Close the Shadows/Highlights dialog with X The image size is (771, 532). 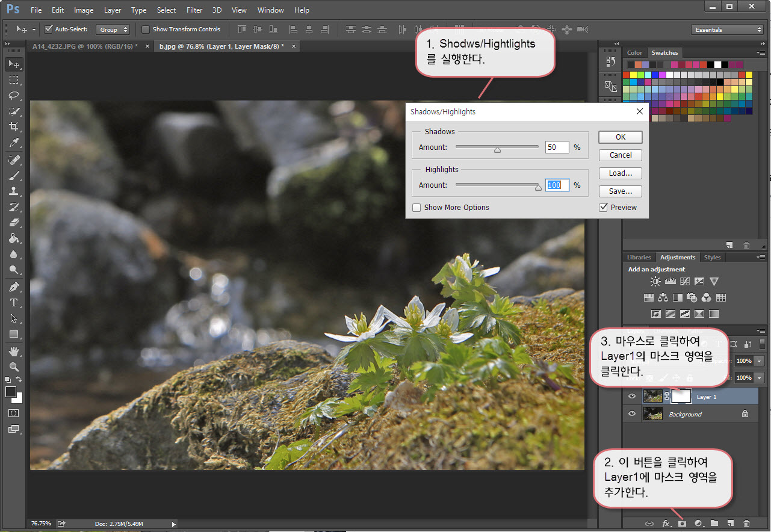[639, 111]
